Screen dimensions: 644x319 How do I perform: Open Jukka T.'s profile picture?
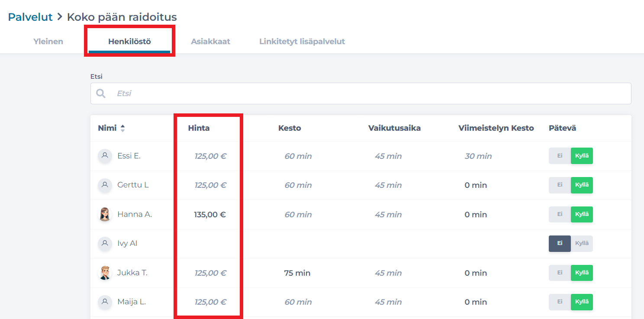[105, 273]
